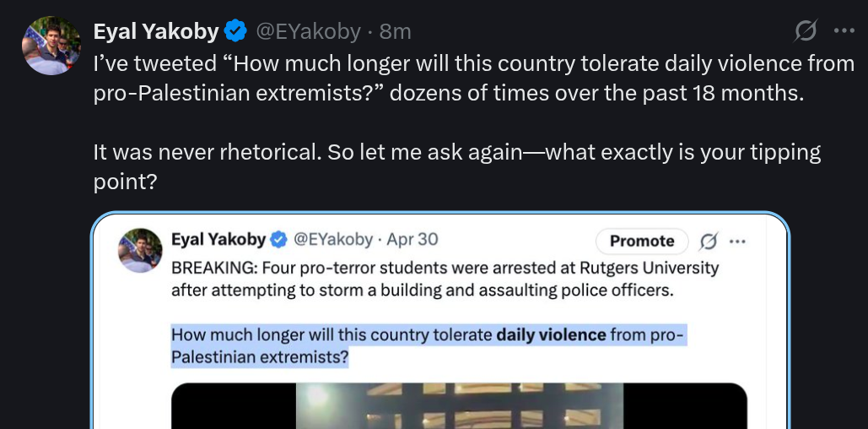Click Eyal Yakoby's main tweet profile picture

51,46
